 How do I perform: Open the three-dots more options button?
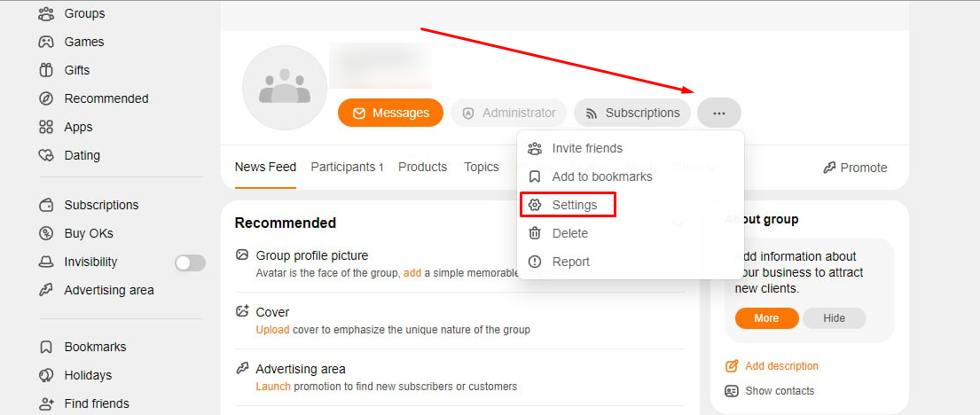(x=718, y=114)
